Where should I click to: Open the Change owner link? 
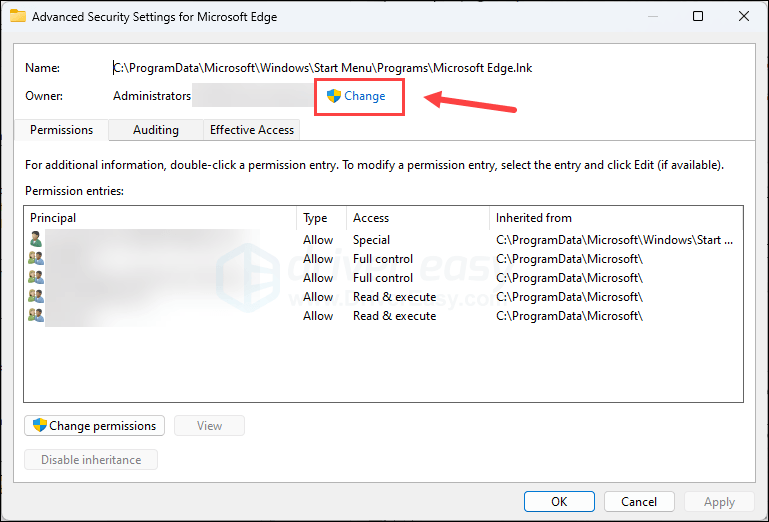(x=364, y=96)
